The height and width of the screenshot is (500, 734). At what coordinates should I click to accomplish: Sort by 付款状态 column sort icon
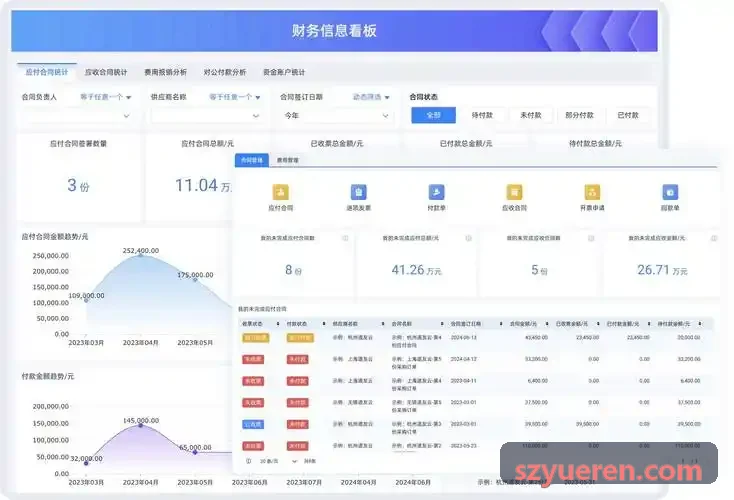(x=323, y=324)
